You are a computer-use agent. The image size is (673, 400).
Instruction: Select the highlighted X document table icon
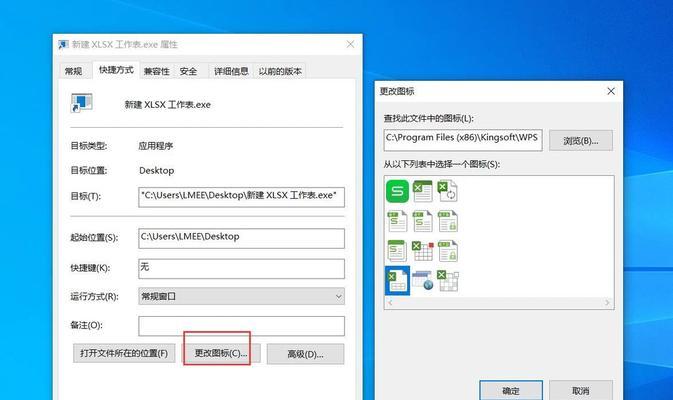pyautogui.click(x=397, y=281)
